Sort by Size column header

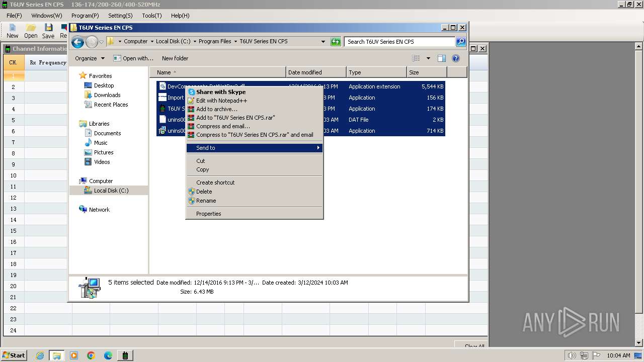pyautogui.click(x=427, y=72)
